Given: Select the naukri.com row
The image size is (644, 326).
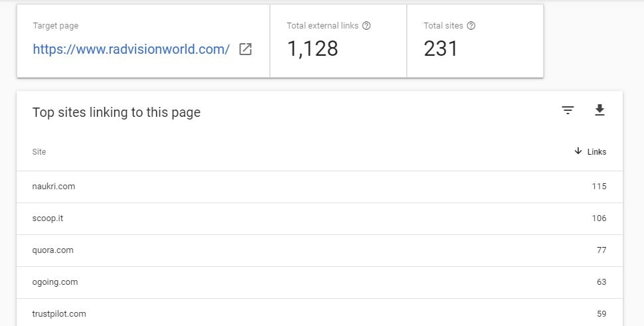Looking at the screenshot, I should pyautogui.click(x=54, y=187).
